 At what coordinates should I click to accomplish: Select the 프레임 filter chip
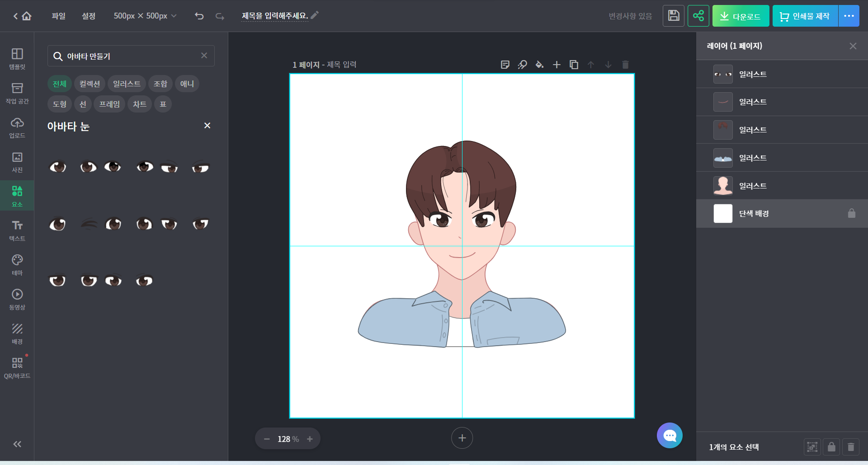[x=109, y=104]
